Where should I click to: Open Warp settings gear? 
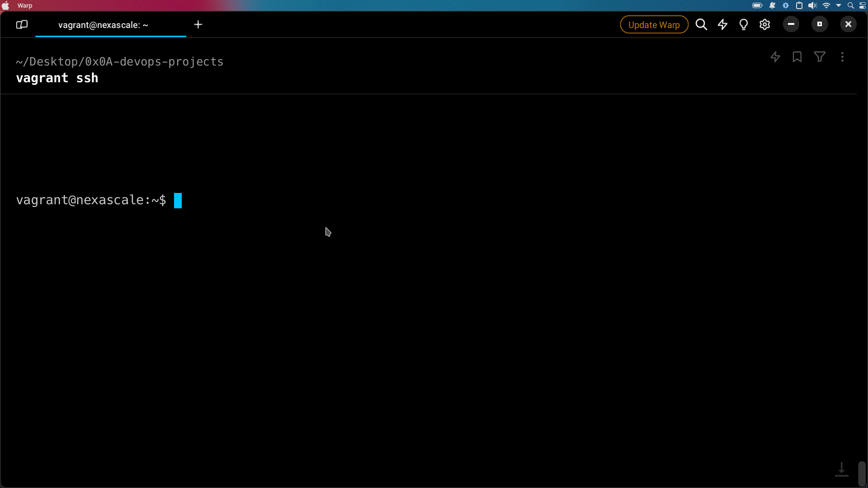(x=765, y=24)
